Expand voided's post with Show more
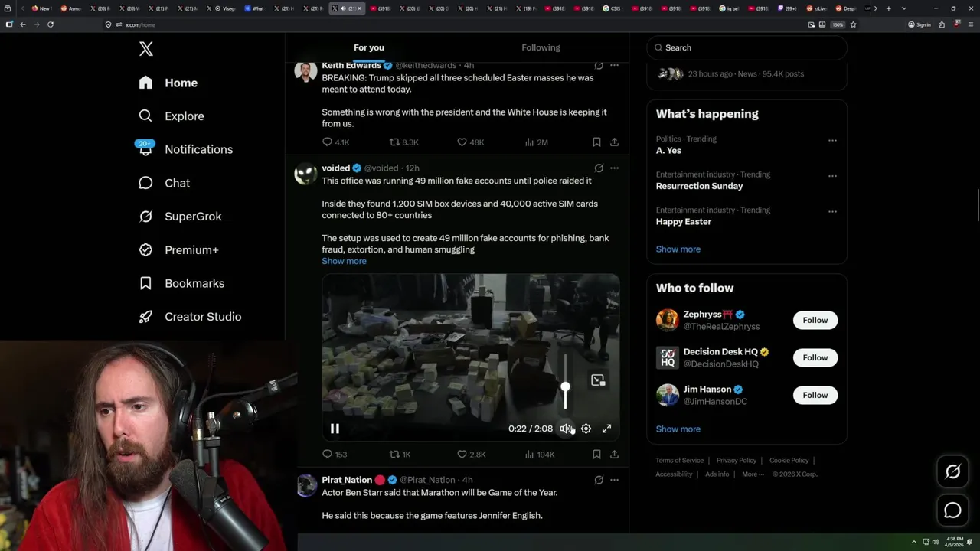The height and width of the screenshot is (551, 980). [x=344, y=261]
